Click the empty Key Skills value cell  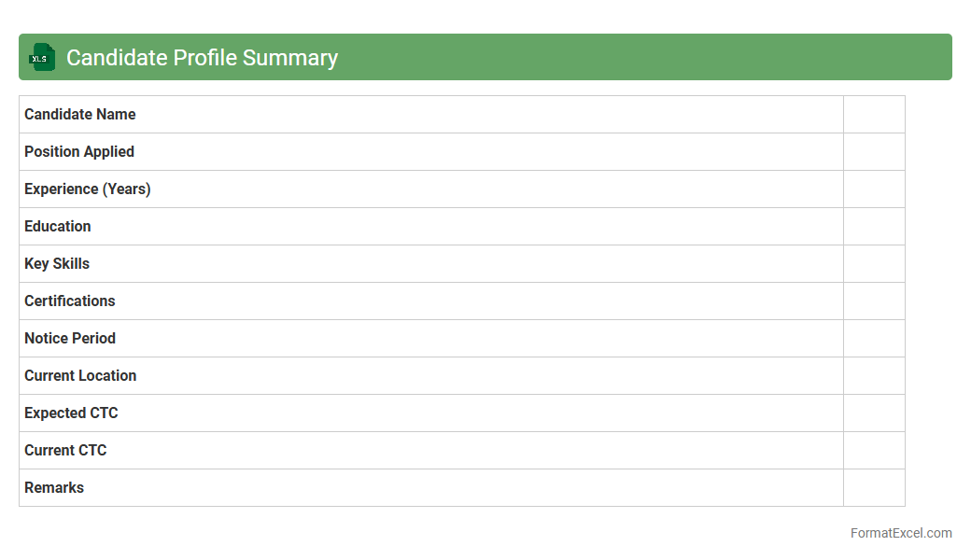pos(874,264)
